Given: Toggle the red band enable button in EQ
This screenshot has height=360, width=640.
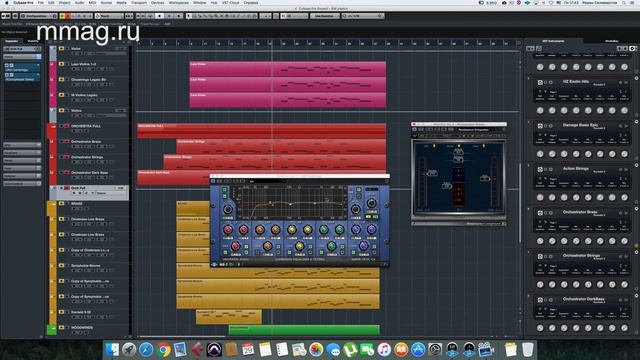Looking at the screenshot, I should coord(225,253).
